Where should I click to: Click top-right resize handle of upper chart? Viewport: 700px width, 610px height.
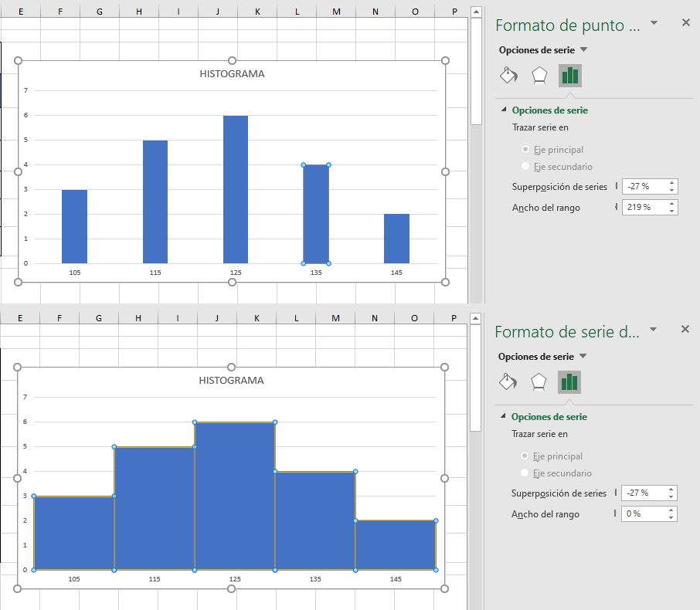click(x=445, y=61)
